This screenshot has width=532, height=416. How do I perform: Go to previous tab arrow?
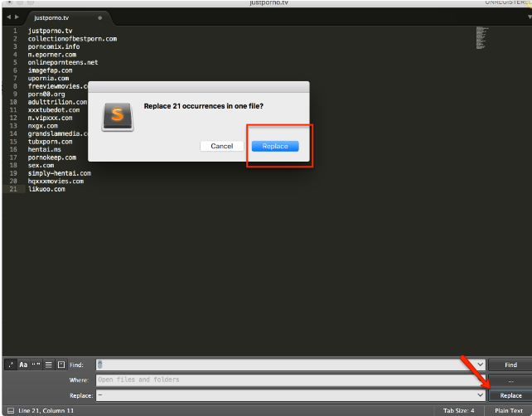point(8,17)
